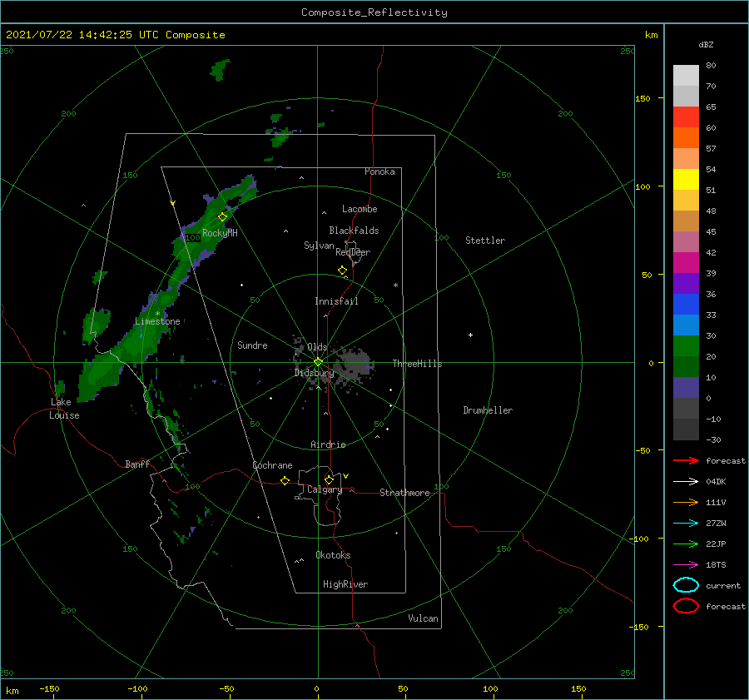
Task: Click the Lacombe town label
Action: (360, 209)
